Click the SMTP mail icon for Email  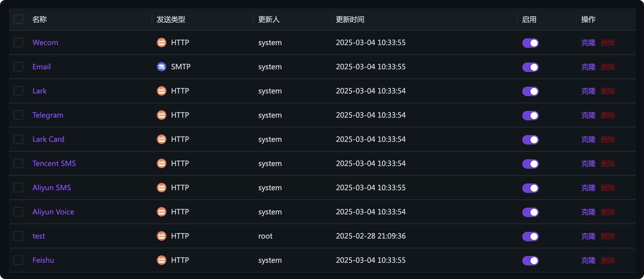coord(161,67)
